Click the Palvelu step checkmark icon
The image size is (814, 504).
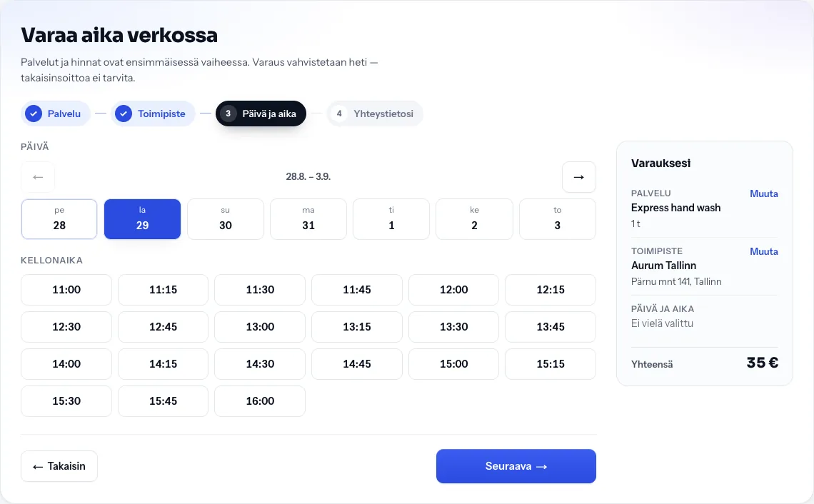[34, 114]
